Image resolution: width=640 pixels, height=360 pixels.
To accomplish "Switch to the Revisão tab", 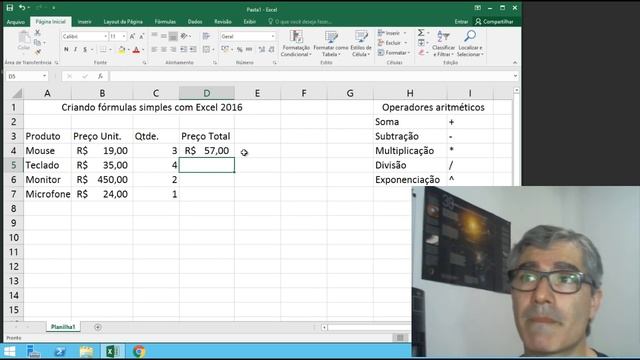I will (x=223, y=22).
